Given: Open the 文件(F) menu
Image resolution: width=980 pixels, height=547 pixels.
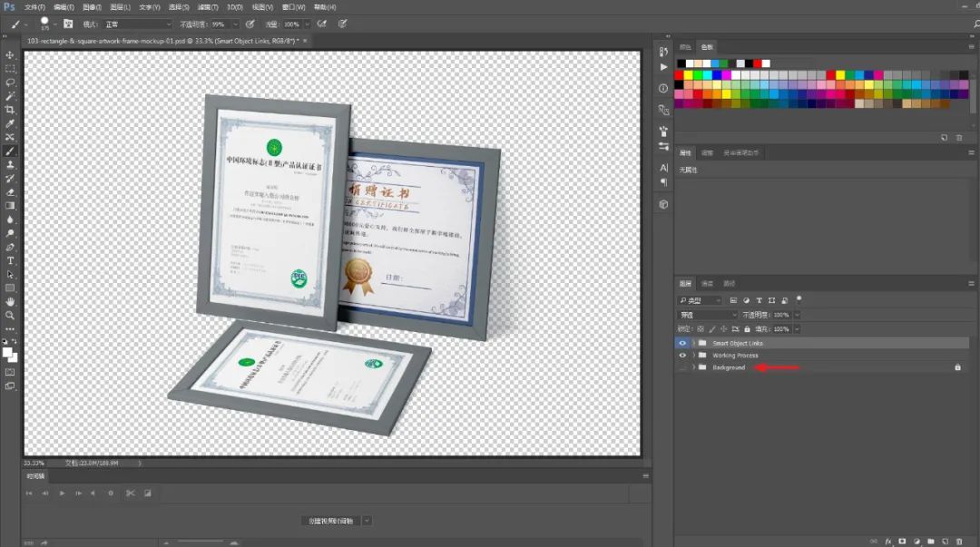Looking at the screenshot, I should (34, 7).
